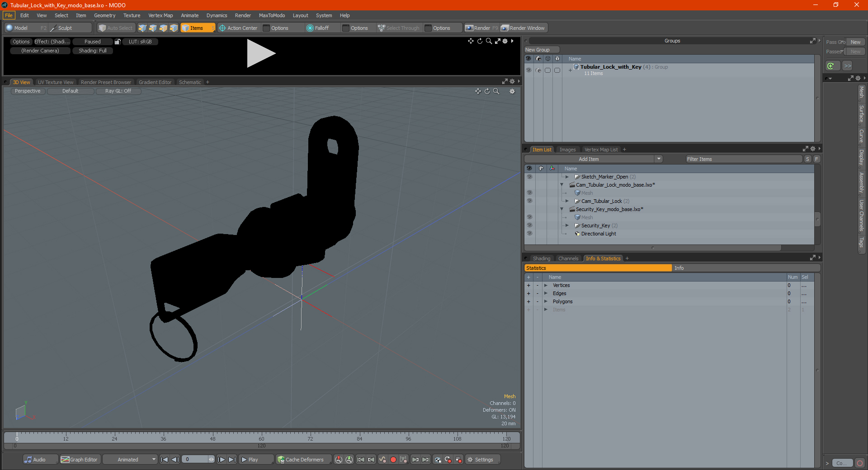Open the Action Center tool

click(238, 28)
